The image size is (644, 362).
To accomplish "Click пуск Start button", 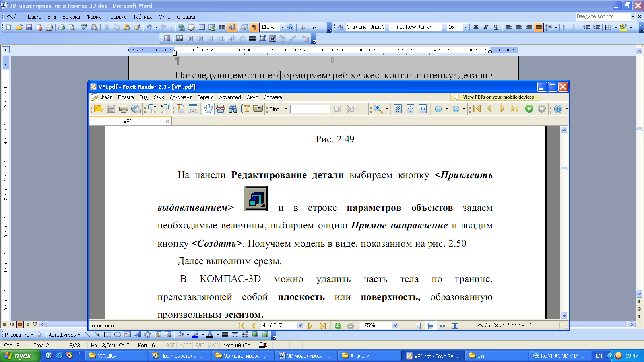I will click(21, 356).
